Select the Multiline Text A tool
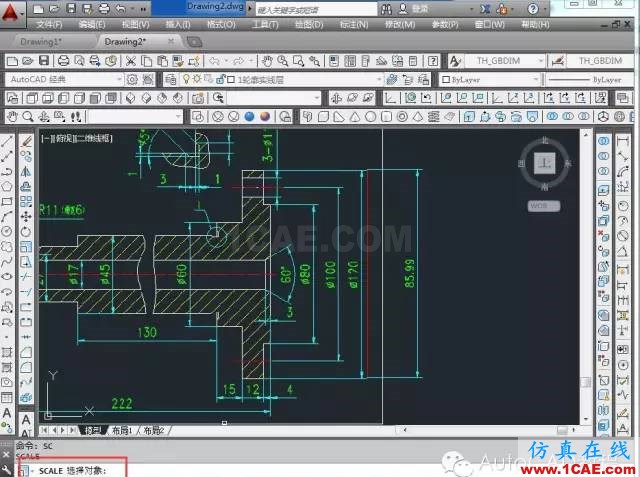This screenshot has height=477, width=640. pyautogui.click(x=7, y=413)
